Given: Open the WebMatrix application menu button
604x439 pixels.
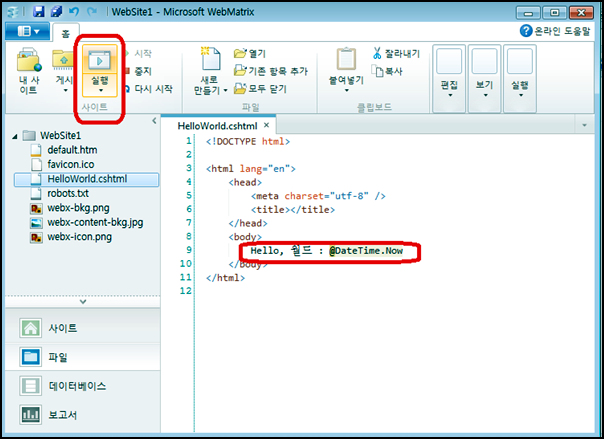Looking at the screenshot, I should coord(28,31).
